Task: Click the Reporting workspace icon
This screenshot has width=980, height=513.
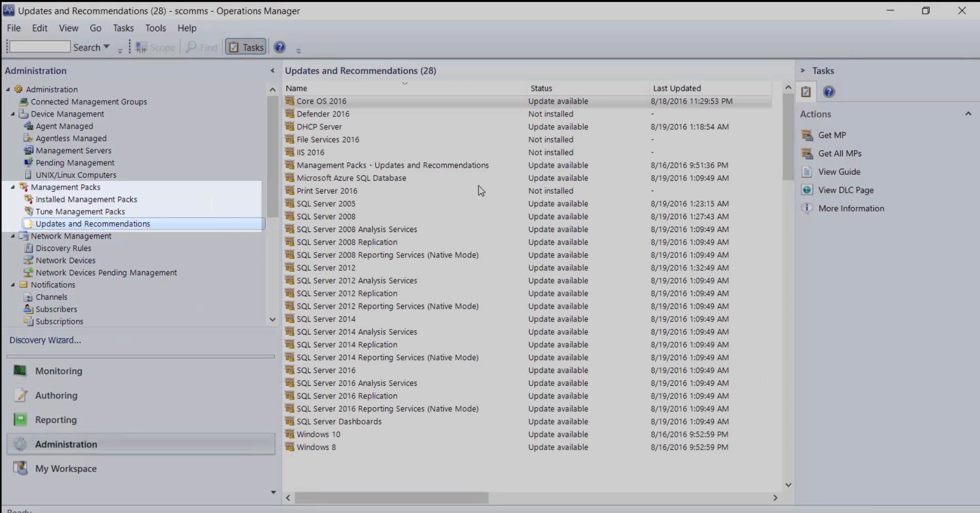Action: pos(20,420)
